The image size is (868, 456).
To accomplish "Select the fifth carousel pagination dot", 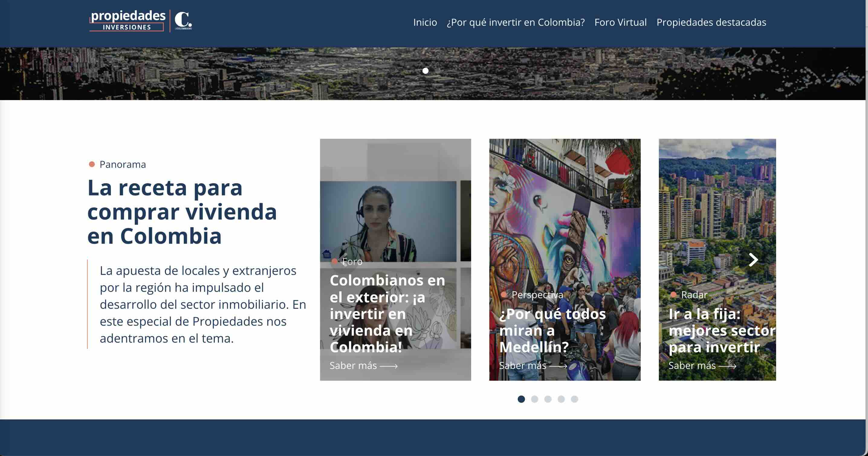I will (x=575, y=399).
